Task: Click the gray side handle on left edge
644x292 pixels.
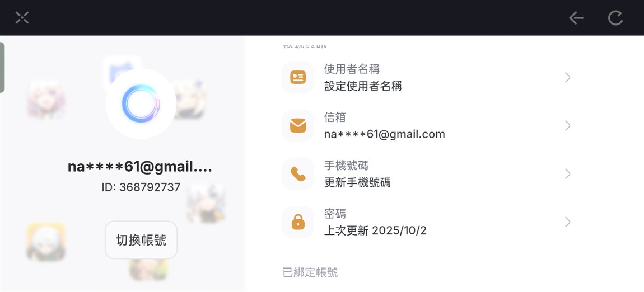Action: 2,68
